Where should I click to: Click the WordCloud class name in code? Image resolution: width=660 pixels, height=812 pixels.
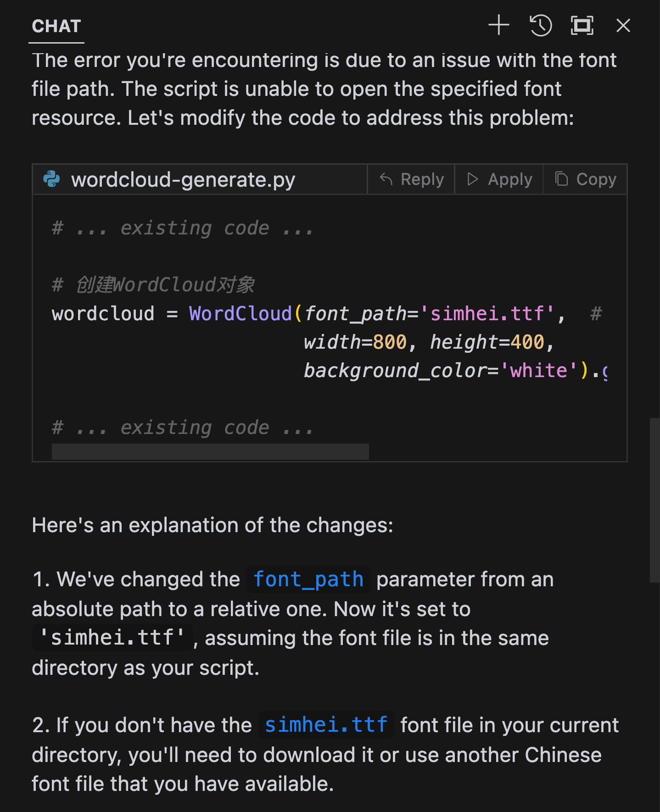click(241, 314)
